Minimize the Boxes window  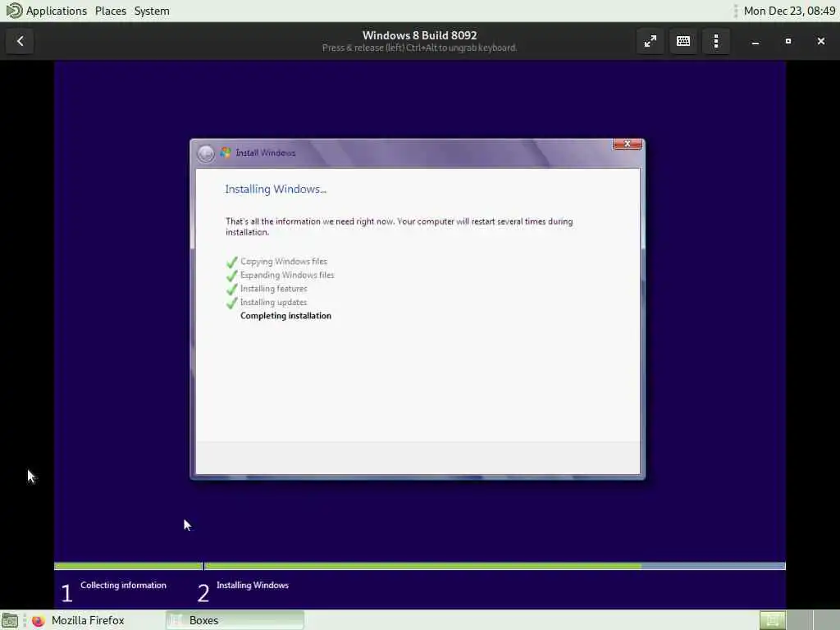(756, 41)
